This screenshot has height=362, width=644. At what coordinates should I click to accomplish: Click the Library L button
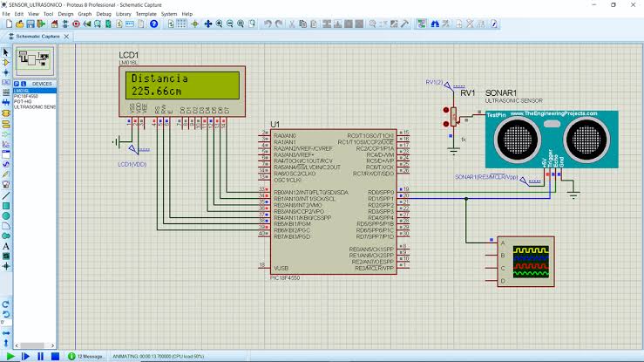24,84
